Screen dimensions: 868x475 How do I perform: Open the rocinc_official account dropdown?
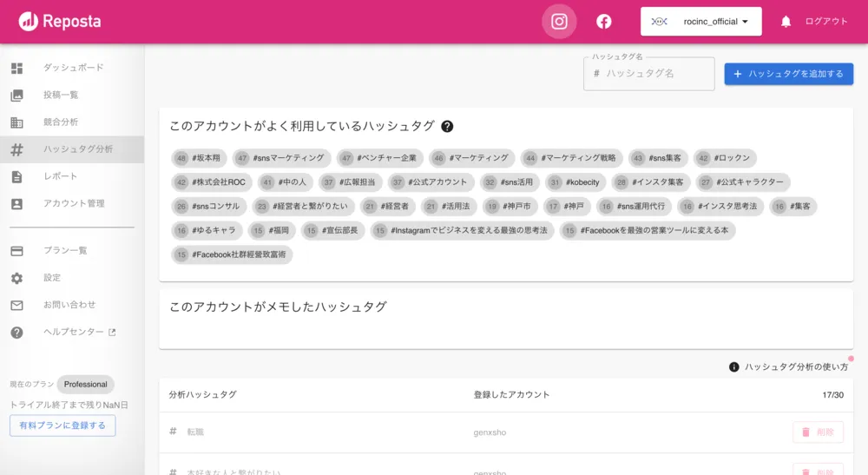pyautogui.click(x=701, y=22)
